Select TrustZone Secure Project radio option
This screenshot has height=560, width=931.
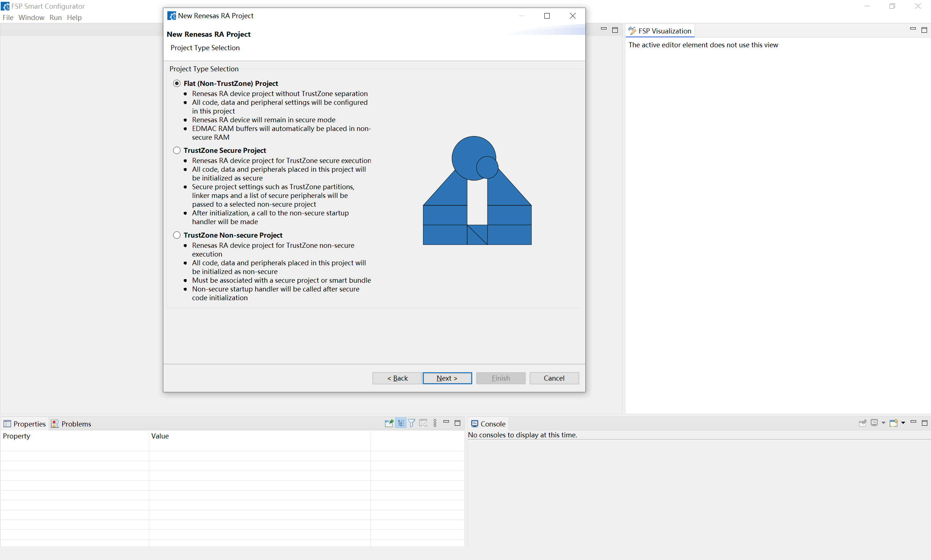tap(176, 150)
